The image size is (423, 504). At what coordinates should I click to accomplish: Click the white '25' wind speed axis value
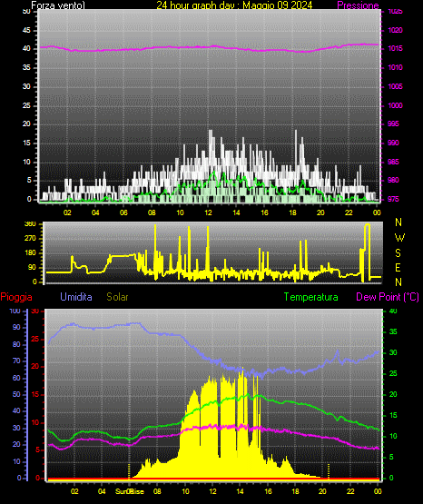[x=26, y=105]
